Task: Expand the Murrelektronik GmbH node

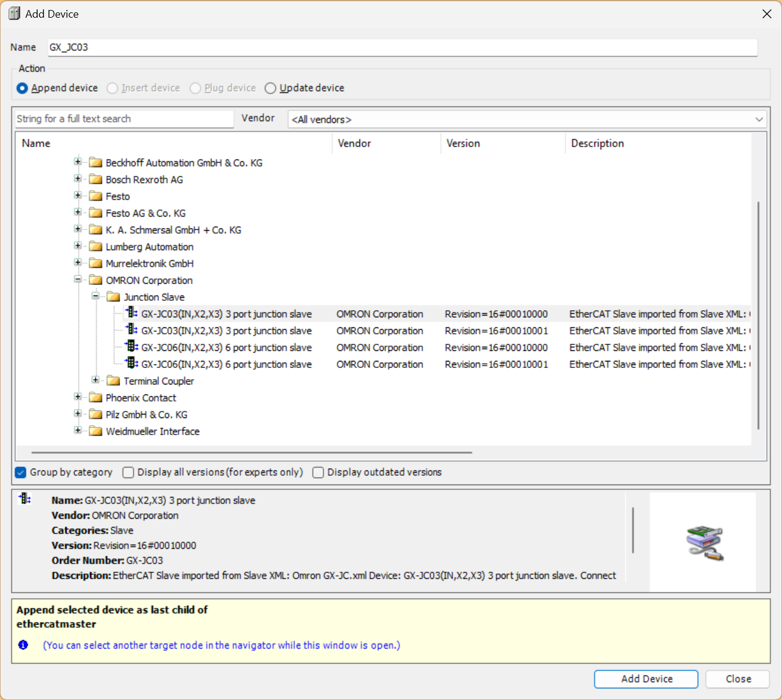Action: coord(78,263)
